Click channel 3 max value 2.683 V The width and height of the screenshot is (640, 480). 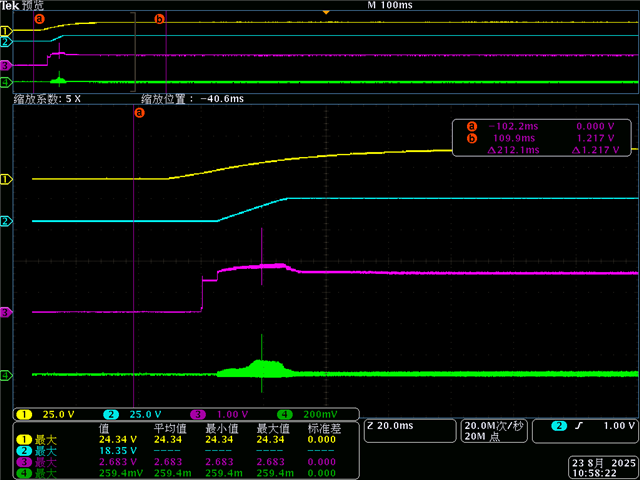click(118, 462)
